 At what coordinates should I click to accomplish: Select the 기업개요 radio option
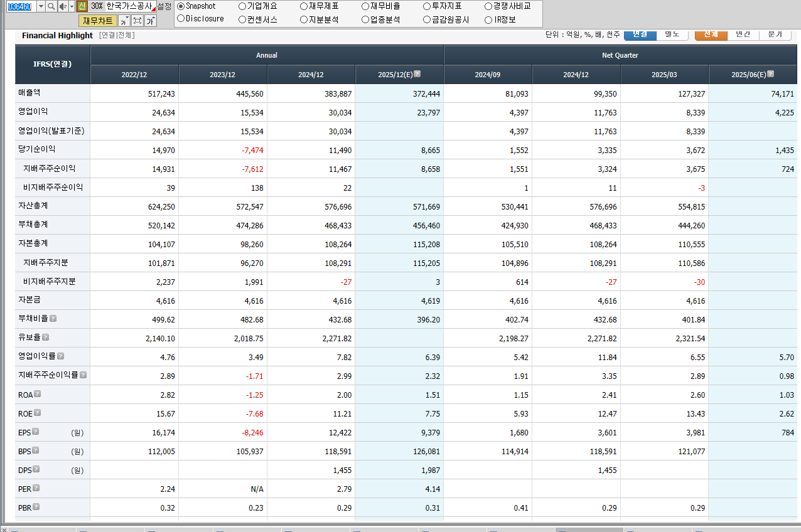click(x=242, y=6)
